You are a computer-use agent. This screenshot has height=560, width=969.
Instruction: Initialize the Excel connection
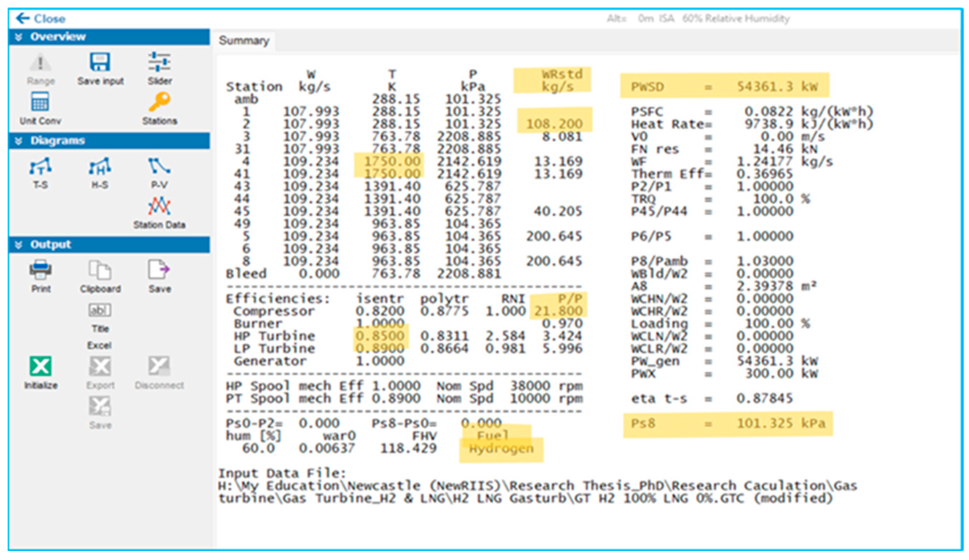pyautogui.click(x=40, y=367)
